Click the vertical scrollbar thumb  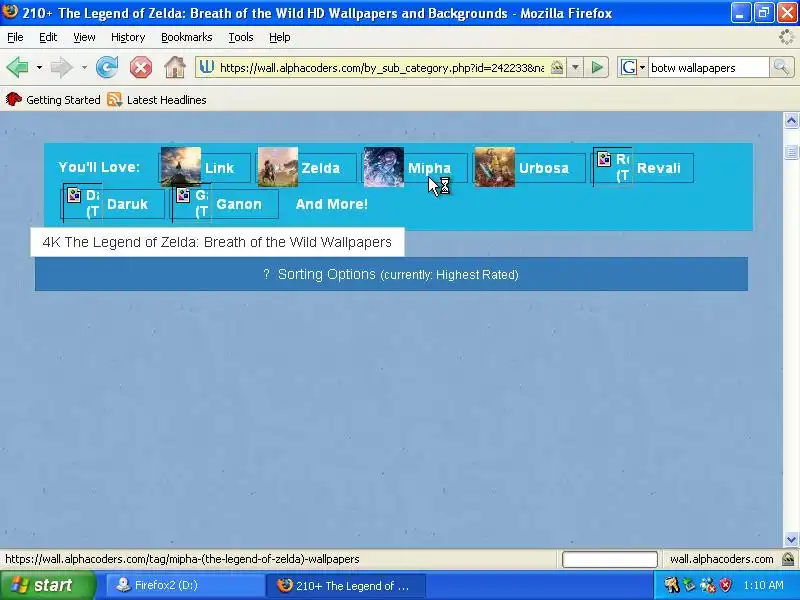pos(791,152)
